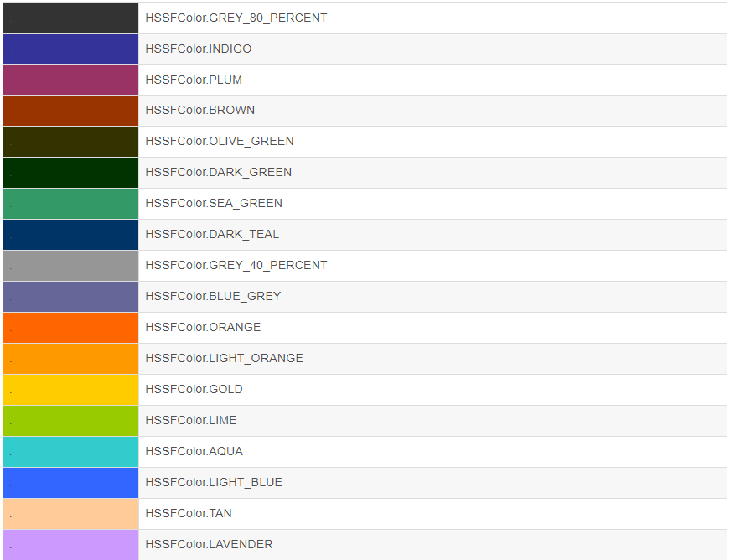Select the HSSFColor.AQUA label

point(194,452)
